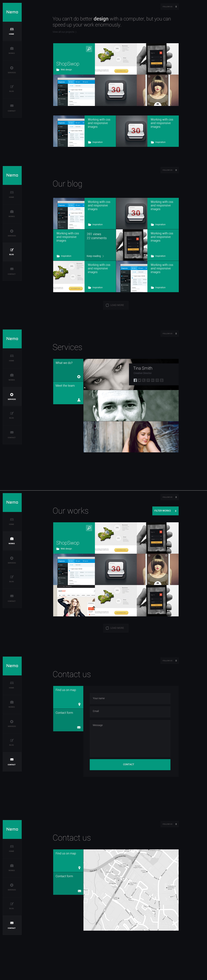Focus the Your name field

tap(130, 698)
